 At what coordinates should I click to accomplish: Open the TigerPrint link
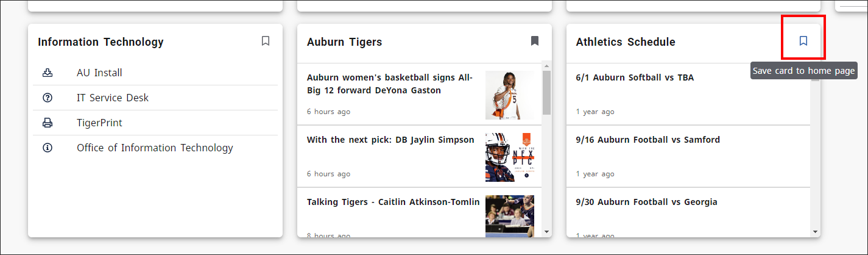click(x=99, y=123)
